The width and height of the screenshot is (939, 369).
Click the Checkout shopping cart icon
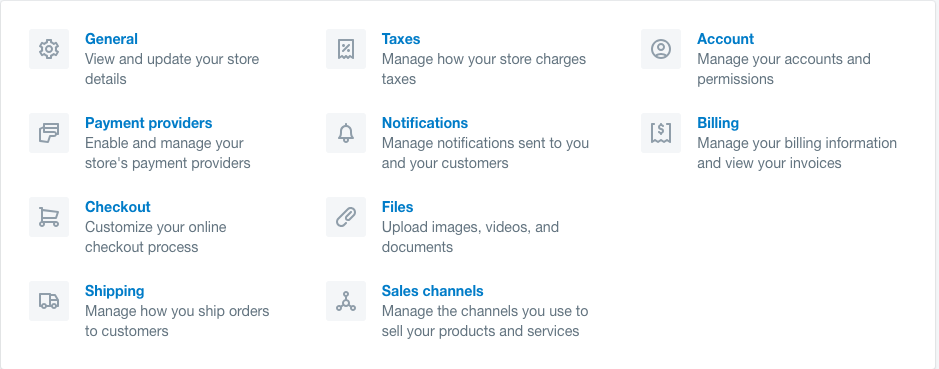pyautogui.click(x=49, y=217)
